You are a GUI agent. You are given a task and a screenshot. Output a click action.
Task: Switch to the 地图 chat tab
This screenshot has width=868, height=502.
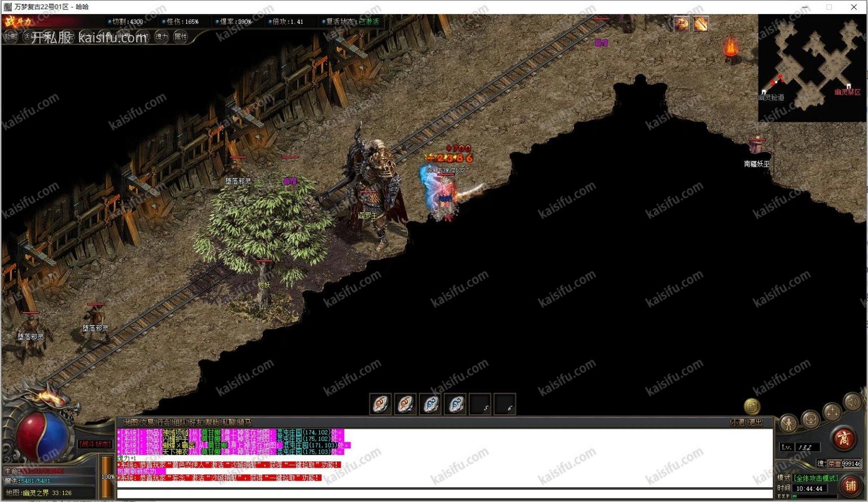pos(131,422)
